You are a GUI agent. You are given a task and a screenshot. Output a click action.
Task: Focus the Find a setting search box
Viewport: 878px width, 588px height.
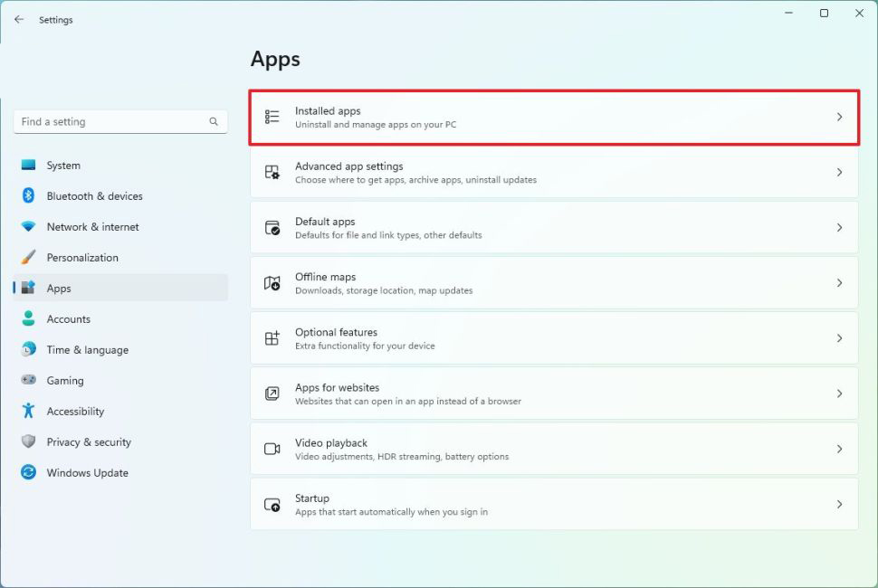(x=109, y=121)
